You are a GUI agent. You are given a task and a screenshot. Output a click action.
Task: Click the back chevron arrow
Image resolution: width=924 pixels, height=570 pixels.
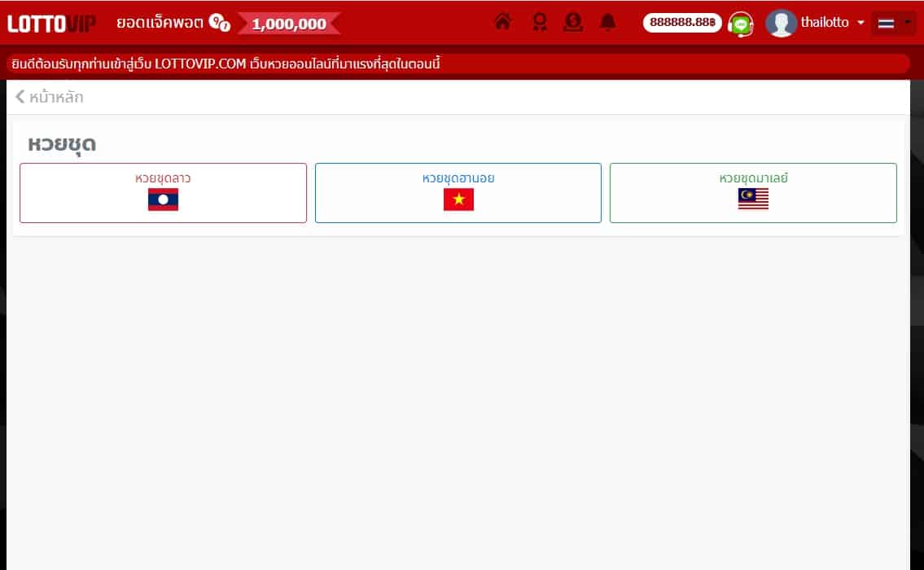20,97
